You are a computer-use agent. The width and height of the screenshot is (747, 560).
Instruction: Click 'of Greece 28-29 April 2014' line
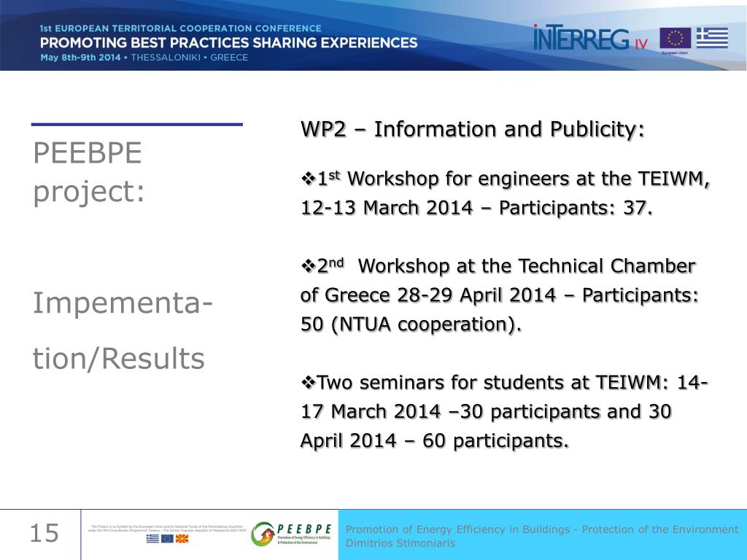pyautogui.click(x=499, y=296)
